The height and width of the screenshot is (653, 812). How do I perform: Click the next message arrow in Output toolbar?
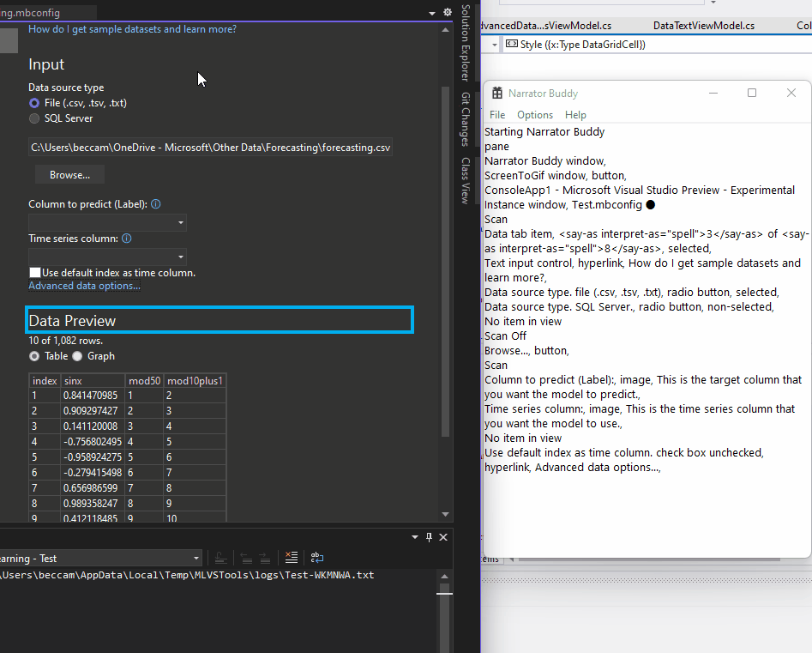pos(264,558)
